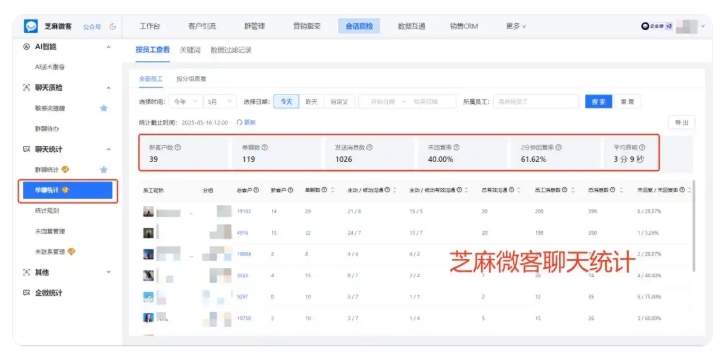722x360 pixels.
Task: Select the 昨天 date option
Action: pyautogui.click(x=312, y=102)
